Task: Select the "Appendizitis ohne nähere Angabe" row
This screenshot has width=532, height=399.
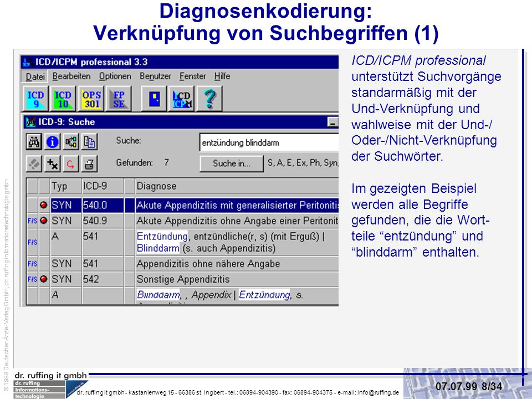Action: point(182,264)
